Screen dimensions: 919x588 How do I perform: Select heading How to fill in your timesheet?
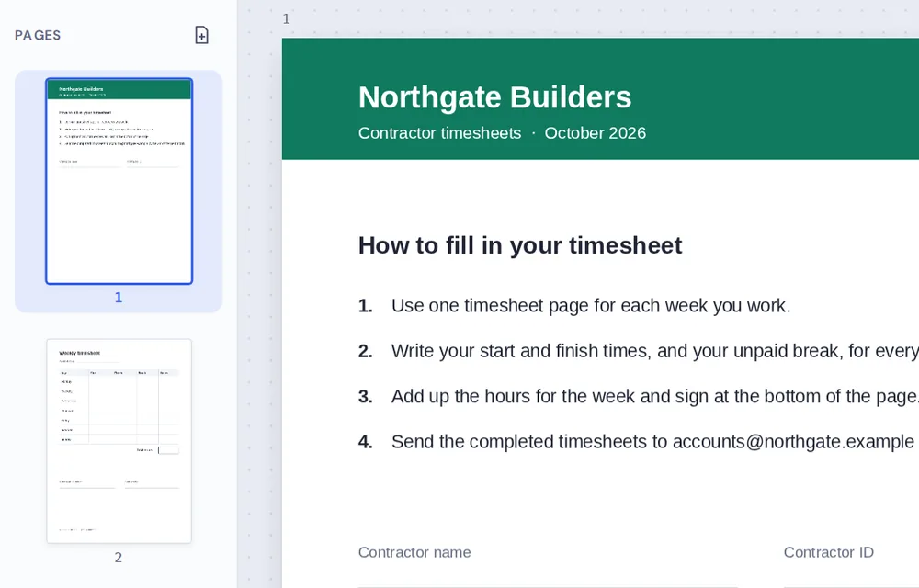tap(520, 245)
